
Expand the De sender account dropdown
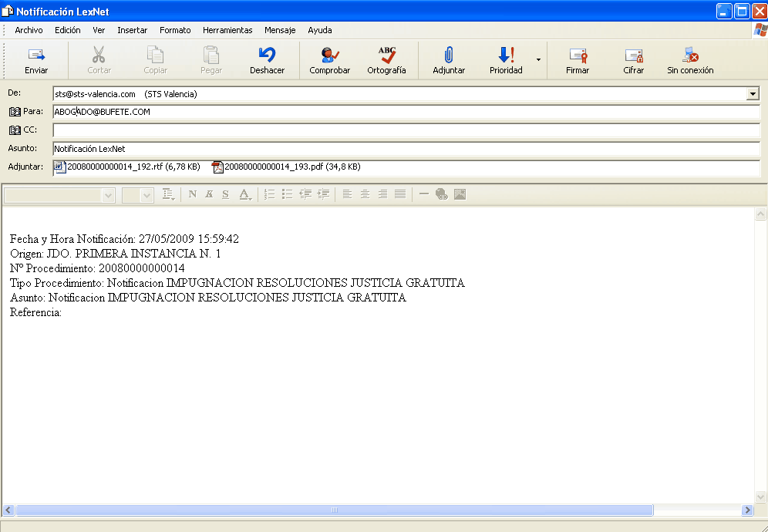click(753, 94)
